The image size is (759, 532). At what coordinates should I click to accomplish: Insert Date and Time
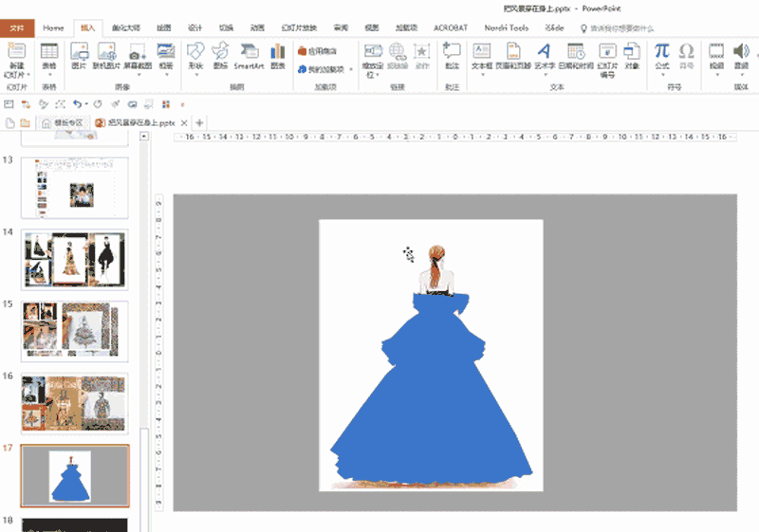point(576,51)
